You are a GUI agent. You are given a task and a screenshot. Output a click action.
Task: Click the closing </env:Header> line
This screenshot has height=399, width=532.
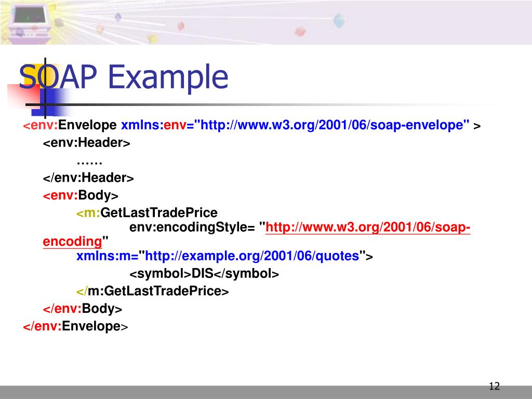pos(88,178)
